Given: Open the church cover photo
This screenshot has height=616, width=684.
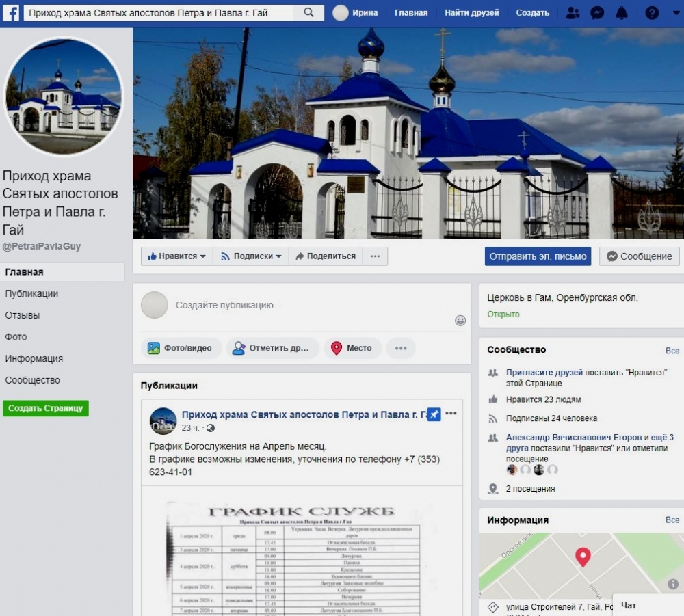Looking at the screenshot, I should click(x=408, y=133).
